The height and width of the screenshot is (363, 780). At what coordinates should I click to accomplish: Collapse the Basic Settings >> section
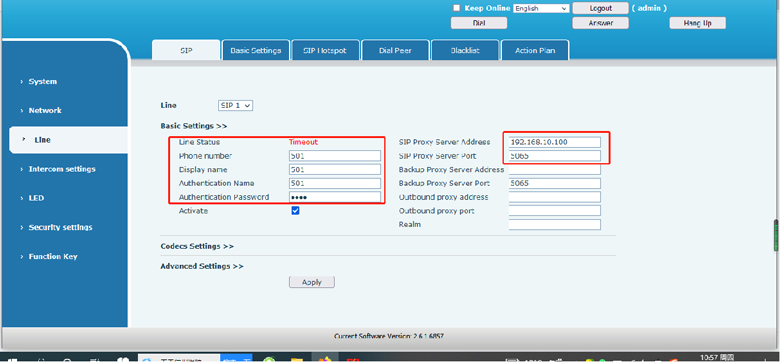click(194, 126)
